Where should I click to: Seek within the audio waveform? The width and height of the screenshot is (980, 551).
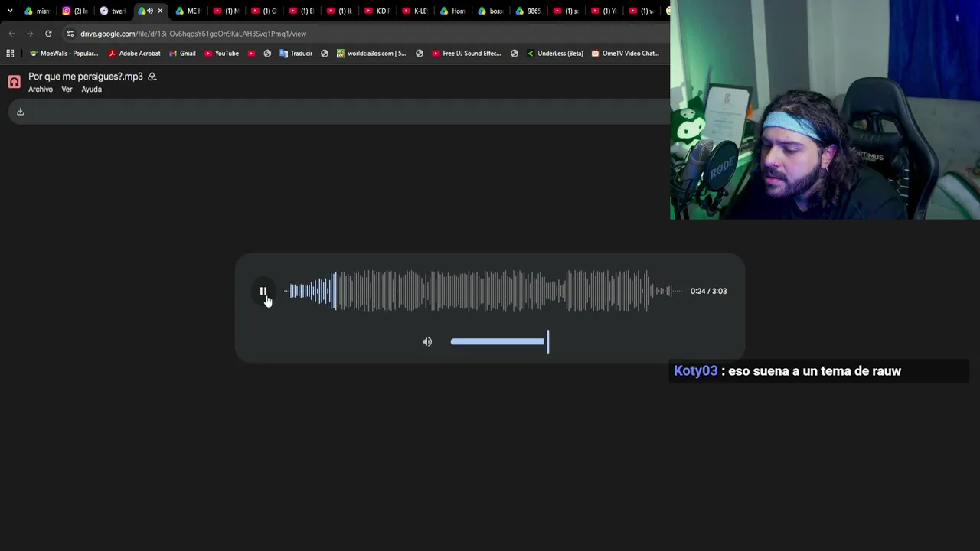(x=482, y=291)
